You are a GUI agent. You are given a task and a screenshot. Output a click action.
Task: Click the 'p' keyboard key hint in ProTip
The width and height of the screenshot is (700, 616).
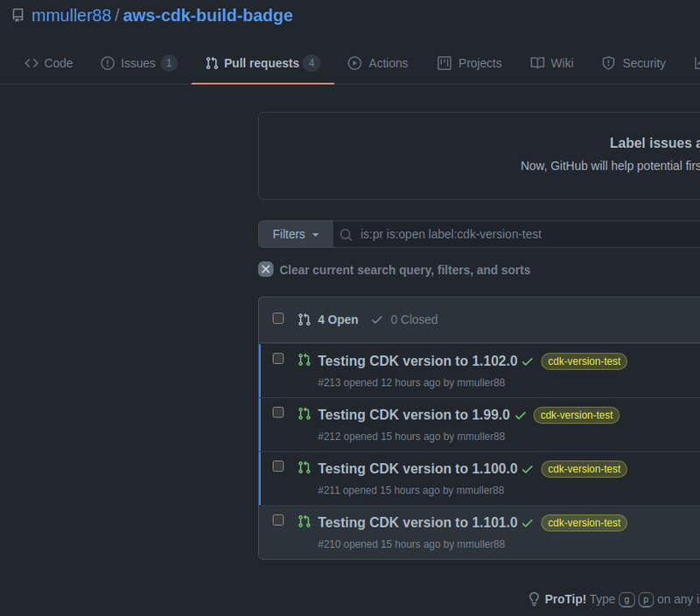pos(646,599)
